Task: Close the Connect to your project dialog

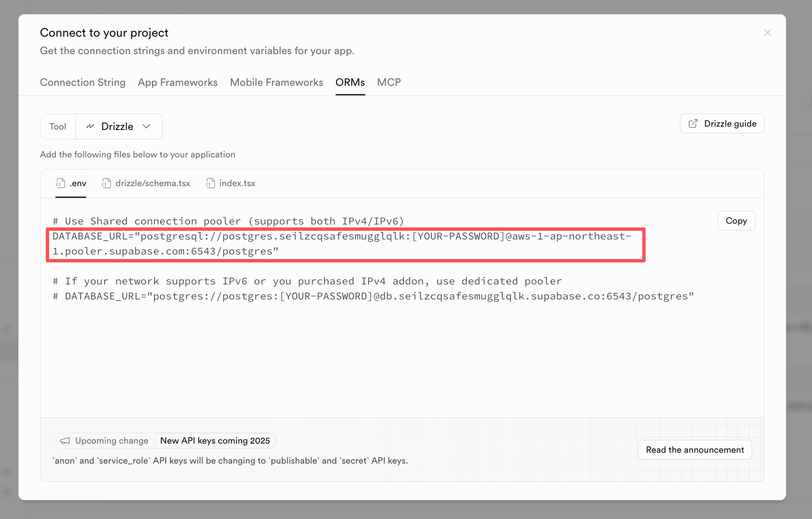Action: (x=767, y=33)
